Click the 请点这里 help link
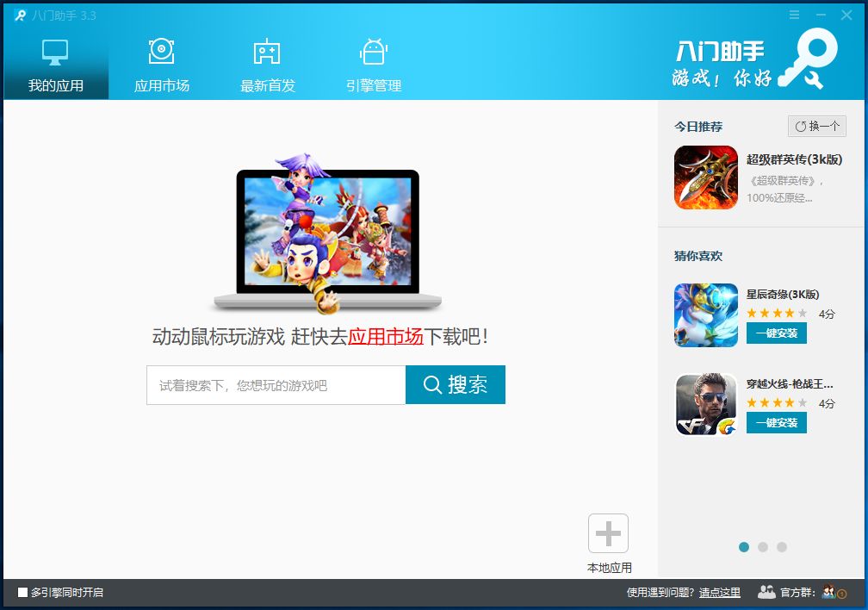Screen dimensions: 868x610 pyautogui.click(x=720, y=592)
